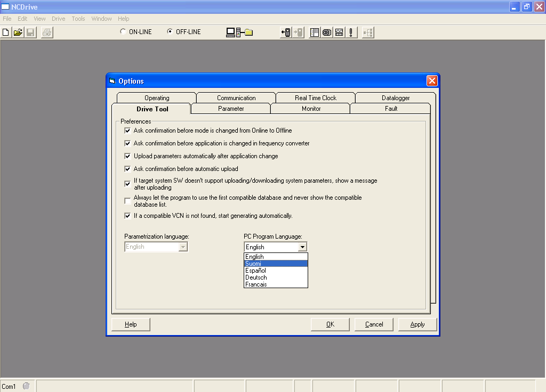Select the Drive Tool tab

[152, 109]
